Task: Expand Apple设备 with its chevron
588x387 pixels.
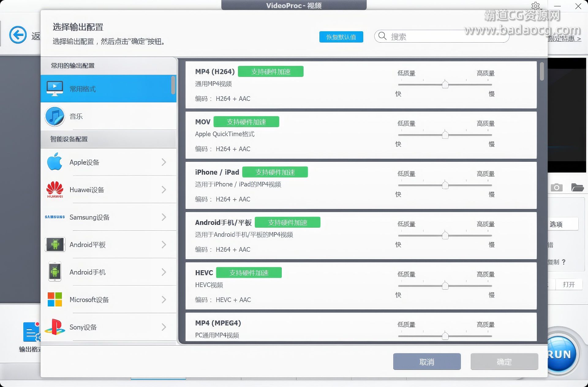Action: [x=164, y=162]
